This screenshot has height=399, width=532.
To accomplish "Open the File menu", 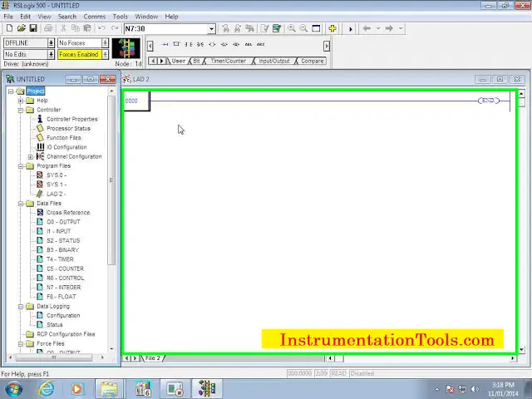I will 8,17.
